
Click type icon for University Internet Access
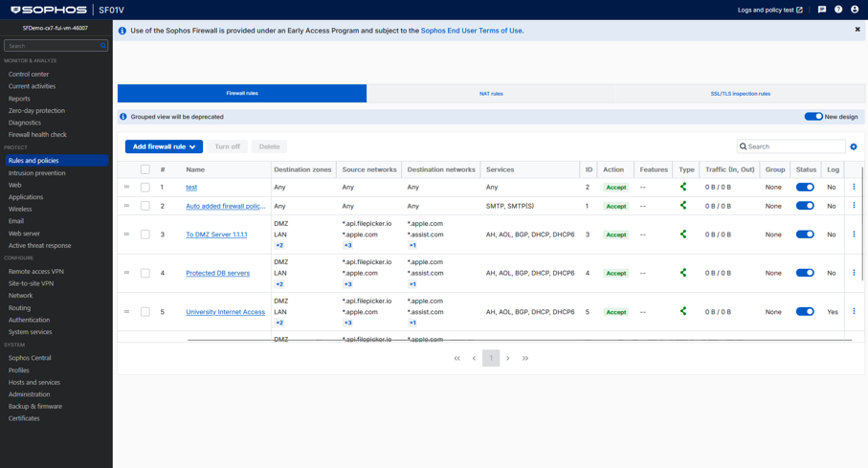click(683, 311)
